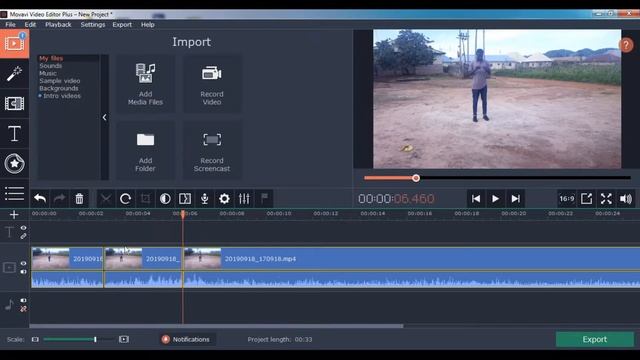This screenshot has height=360, width=640.
Task: Click the audio waveform of third clip
Action: point(411,280)
